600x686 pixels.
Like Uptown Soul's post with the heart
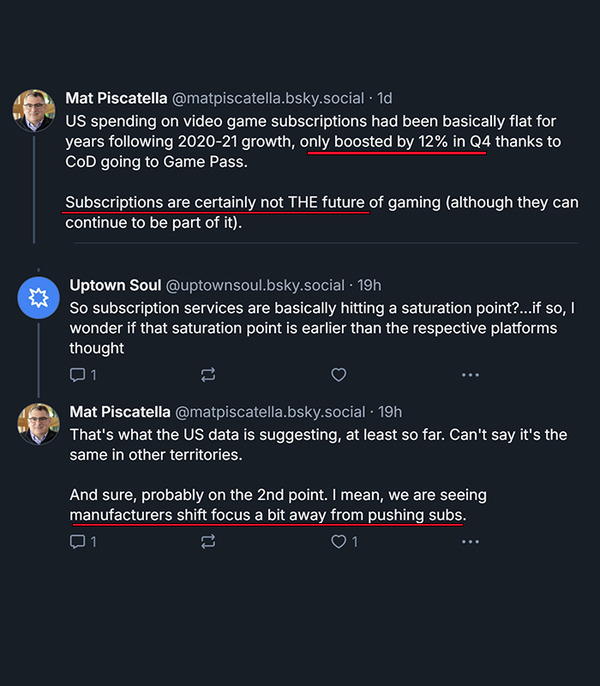[x=338, y=375]
